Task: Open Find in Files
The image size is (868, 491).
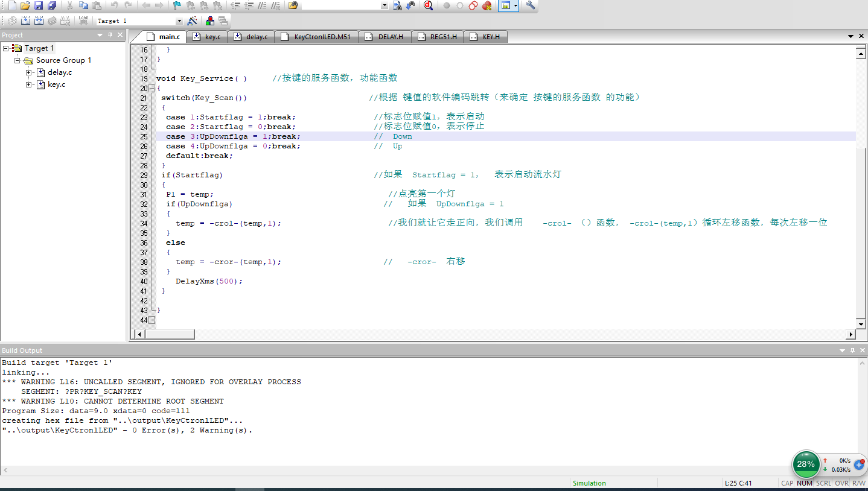Action: pyautogui.click(x=293, y=5)
